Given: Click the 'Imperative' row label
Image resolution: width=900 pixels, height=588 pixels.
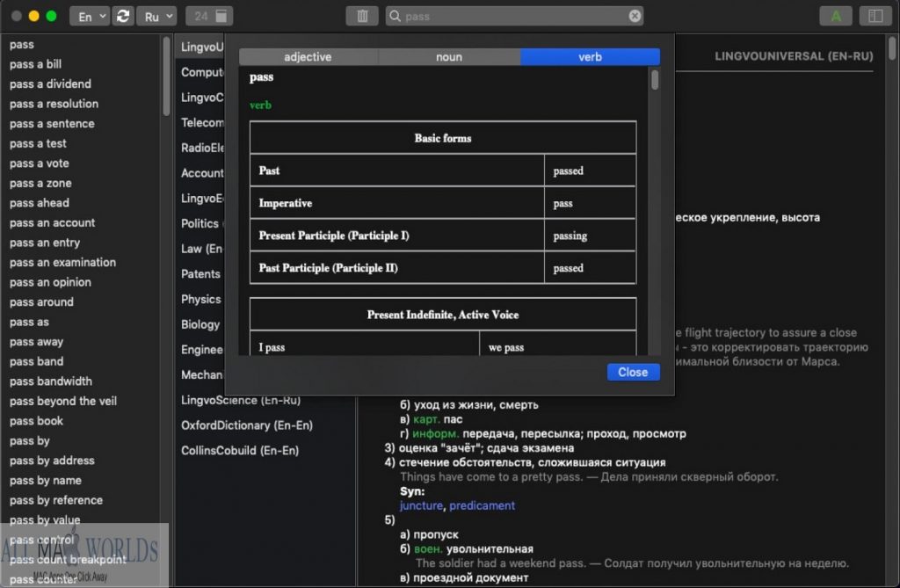Looking at the screenshot, I should point(286,203).
